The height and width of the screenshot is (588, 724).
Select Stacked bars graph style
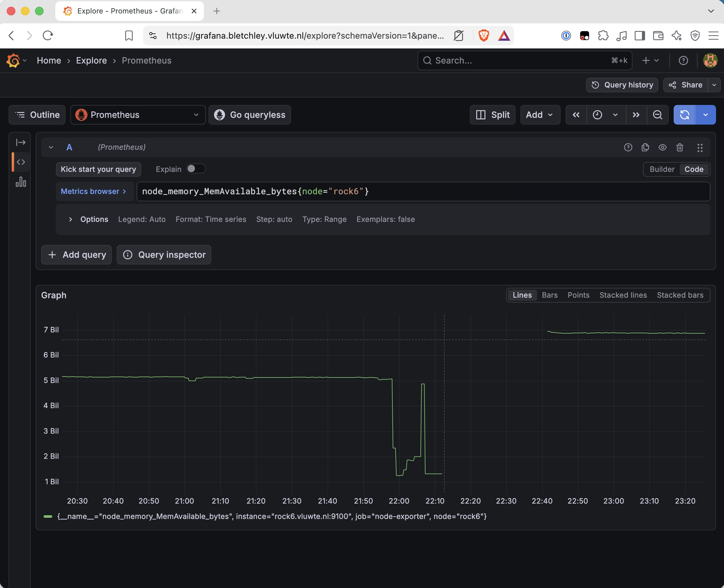tap(680, 295)
